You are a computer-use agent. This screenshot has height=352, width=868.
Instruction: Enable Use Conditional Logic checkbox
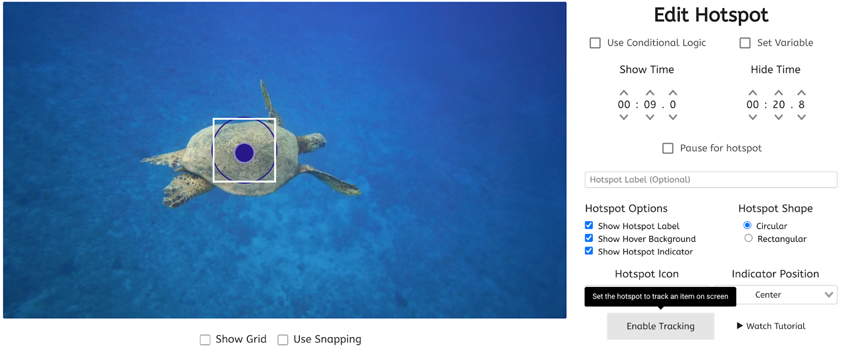coord(595,43)
